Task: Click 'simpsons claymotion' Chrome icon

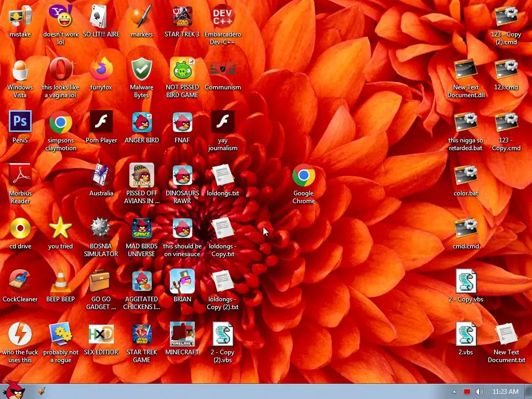Action: pos(60,122)
